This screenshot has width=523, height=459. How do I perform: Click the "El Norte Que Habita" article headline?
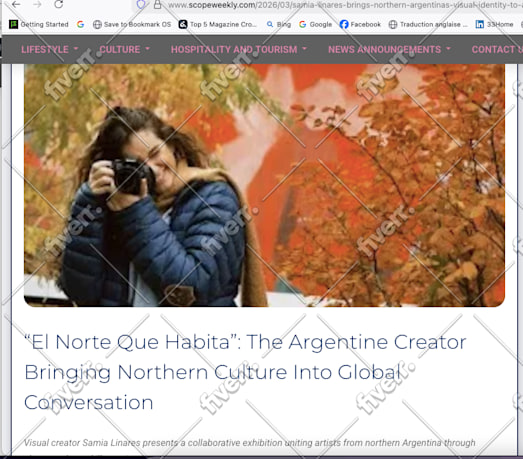coord(245,372)
